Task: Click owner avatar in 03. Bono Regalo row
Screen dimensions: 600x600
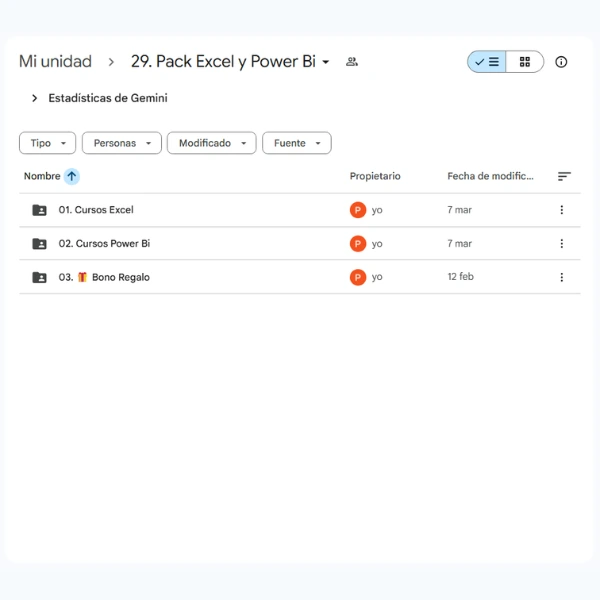Action: [x=358, y=277]
